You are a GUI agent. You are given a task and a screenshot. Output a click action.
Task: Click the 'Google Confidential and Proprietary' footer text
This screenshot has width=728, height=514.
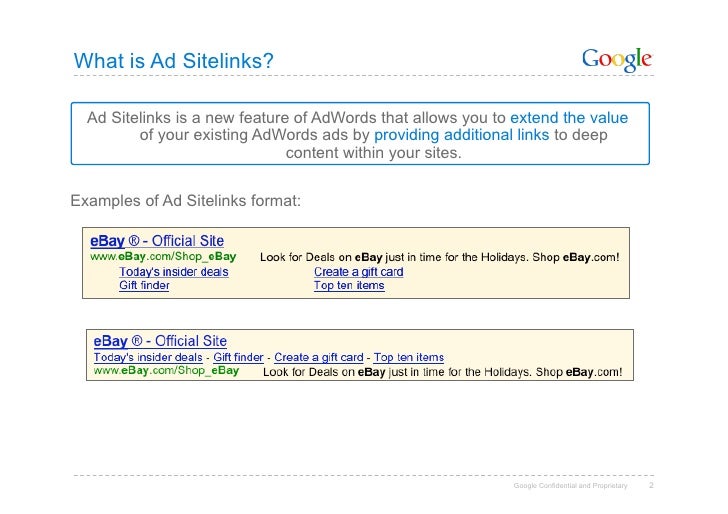tap(570, 486)
